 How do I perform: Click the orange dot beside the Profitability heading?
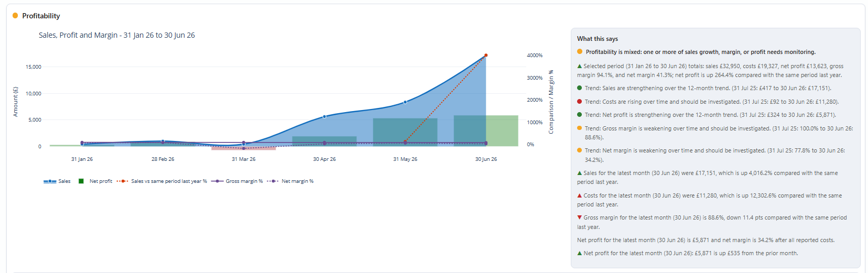click(x=15, y=16)
